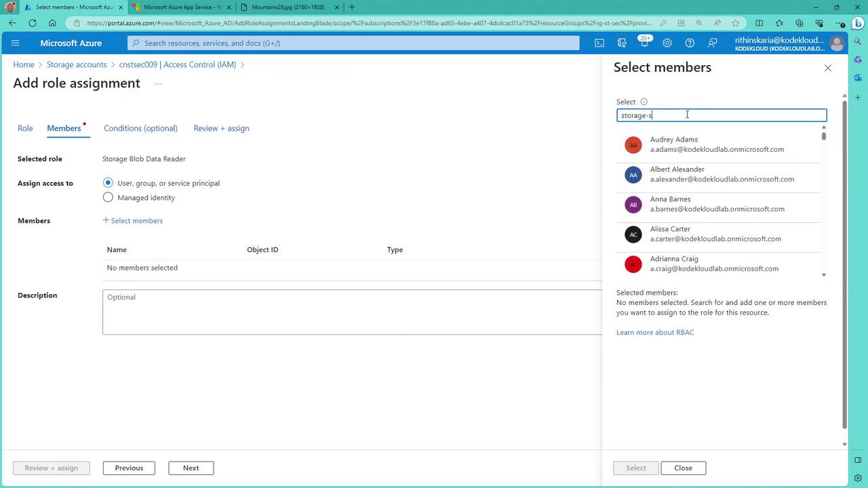The width and height of the screenshot is (868, 488).
Task: Click the Select search input field
Action: coord(722,115)
